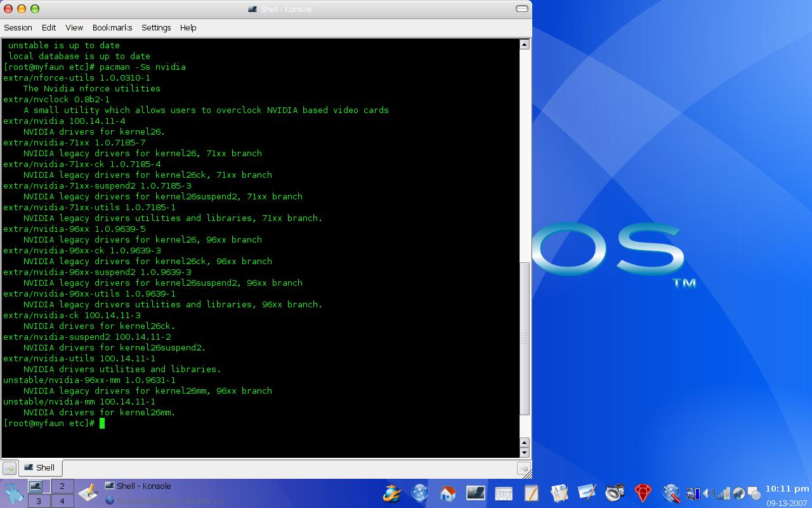Click the new session button beside Shell tab
Viewport: 812px width, 508px height.
(x=10, y=469)
